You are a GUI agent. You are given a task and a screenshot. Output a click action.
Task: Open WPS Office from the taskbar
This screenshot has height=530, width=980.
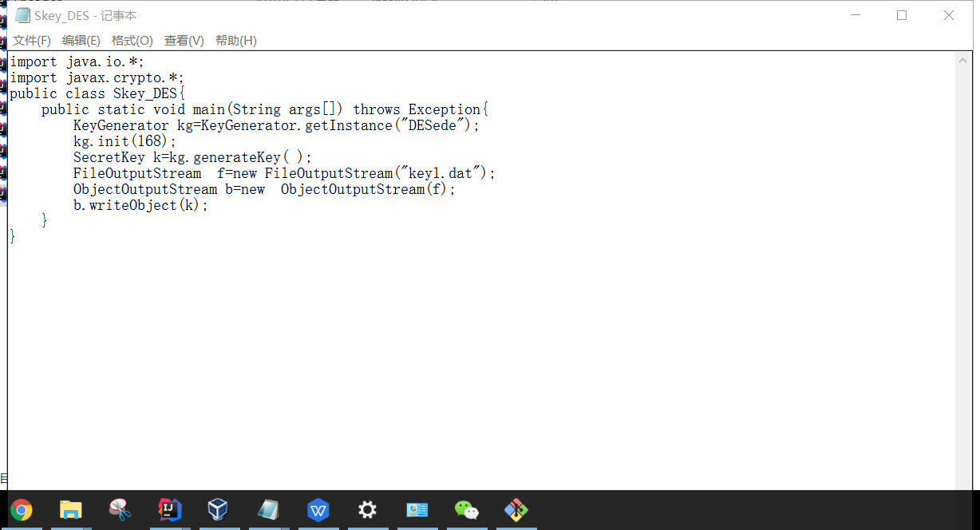point(318,509)
